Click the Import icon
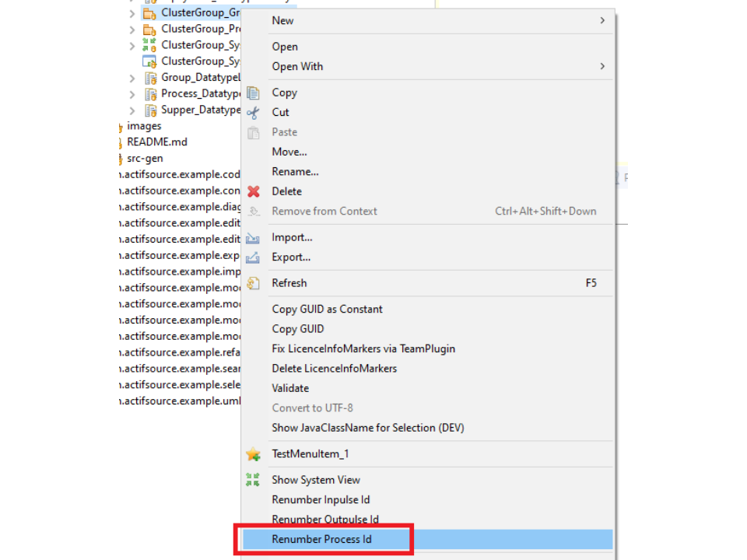Screen dimensions: 747x560 [x=253, y=238]
